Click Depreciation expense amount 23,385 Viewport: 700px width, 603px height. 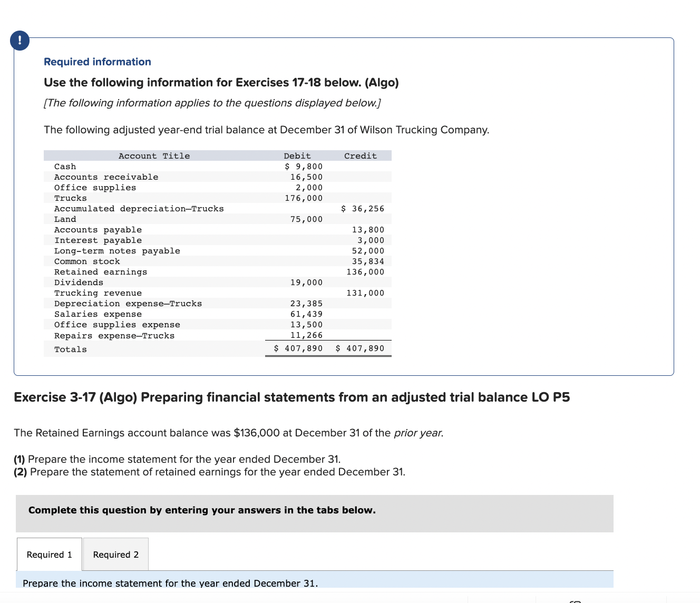(306, 304)
